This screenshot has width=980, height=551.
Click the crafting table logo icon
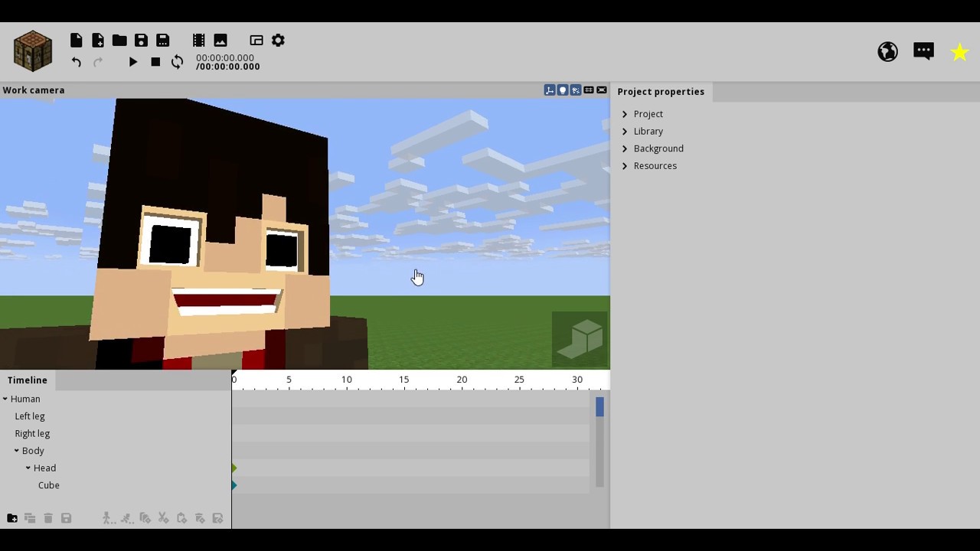click(x=33, y=51)
